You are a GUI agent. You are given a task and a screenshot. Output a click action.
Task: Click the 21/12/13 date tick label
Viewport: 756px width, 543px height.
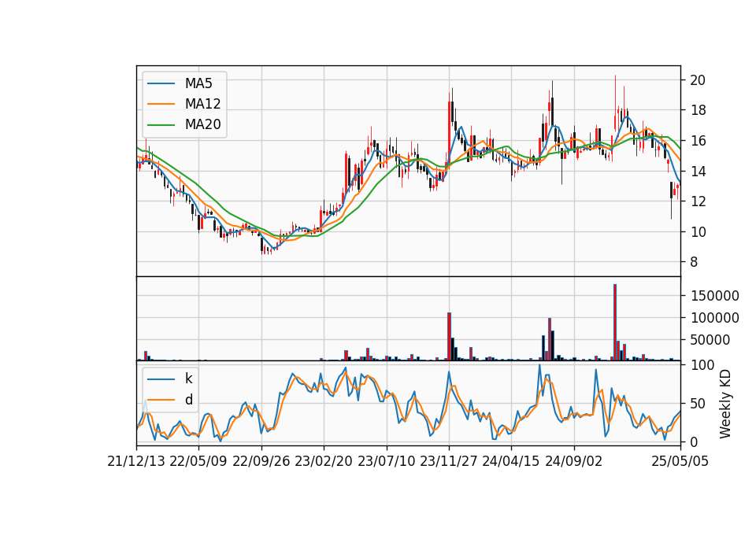click(136, 461)
